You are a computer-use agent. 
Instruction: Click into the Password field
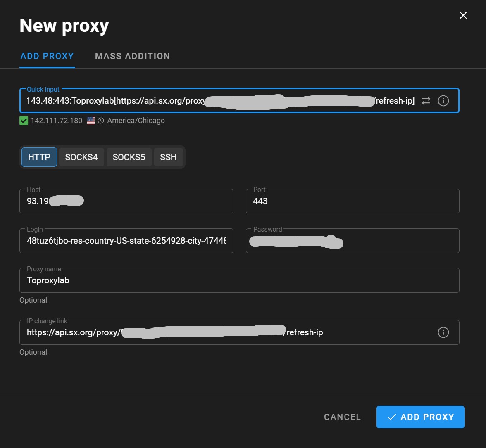click(353, 241)
